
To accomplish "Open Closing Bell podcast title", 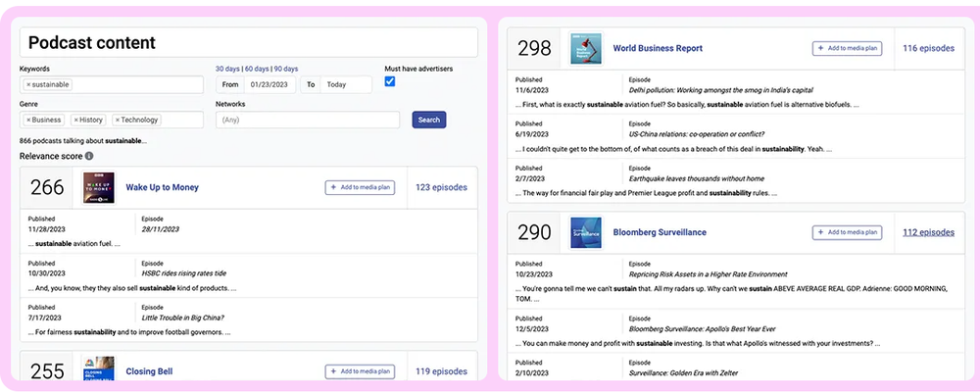I will pos(149,371).
